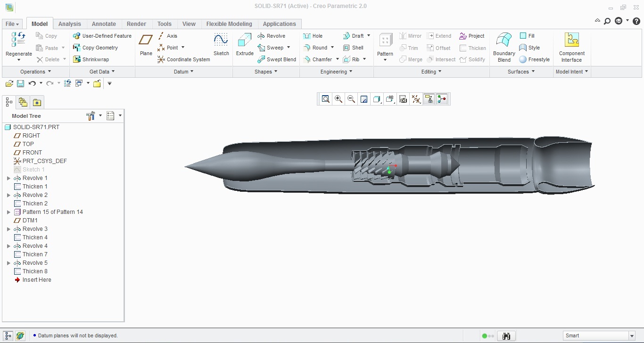Open the Component Interface tool
The width and height of the screenshot is (644, 343).
point(572,47)
